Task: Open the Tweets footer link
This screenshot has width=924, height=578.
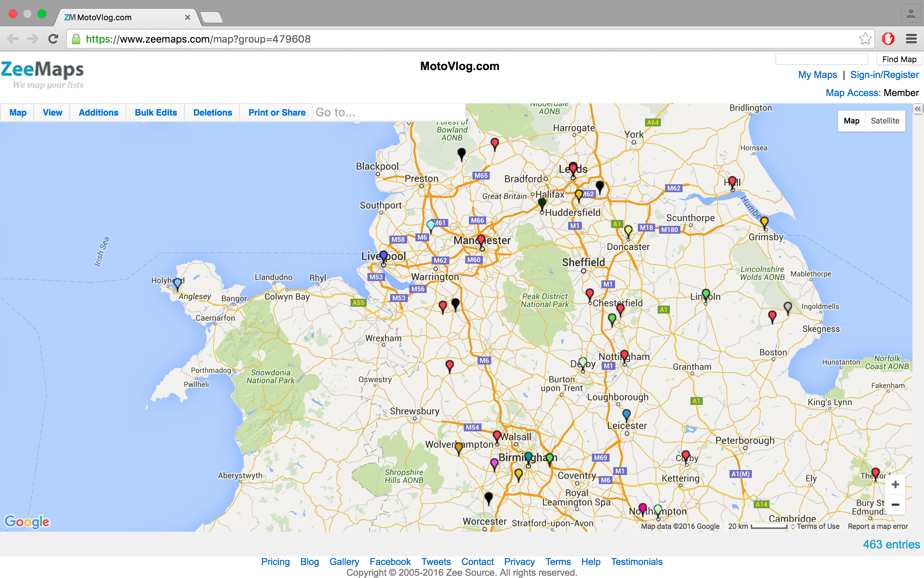Action: click(436, 561)
